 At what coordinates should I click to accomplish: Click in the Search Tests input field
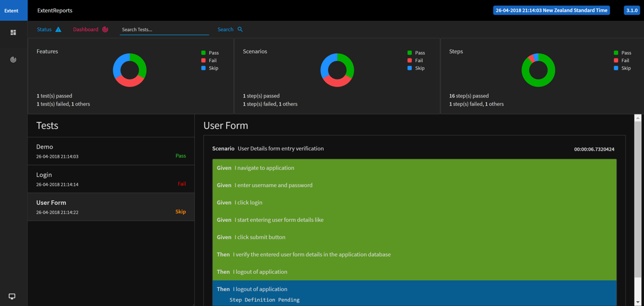(x=164, y=30)
